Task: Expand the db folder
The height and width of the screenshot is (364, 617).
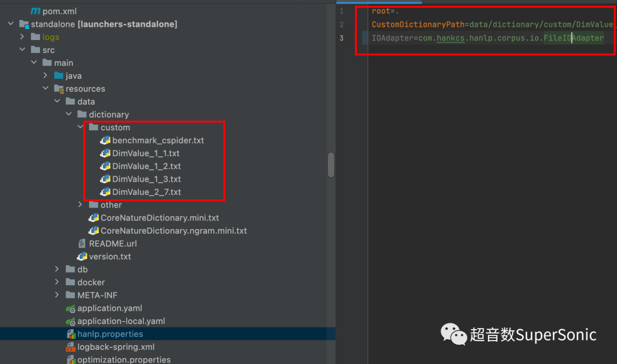Action: pyautogui.click(x=57, y=269)
